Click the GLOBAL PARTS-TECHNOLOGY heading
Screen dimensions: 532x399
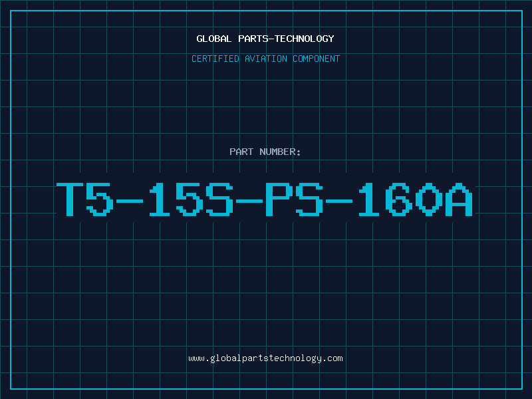pos(265,39)
